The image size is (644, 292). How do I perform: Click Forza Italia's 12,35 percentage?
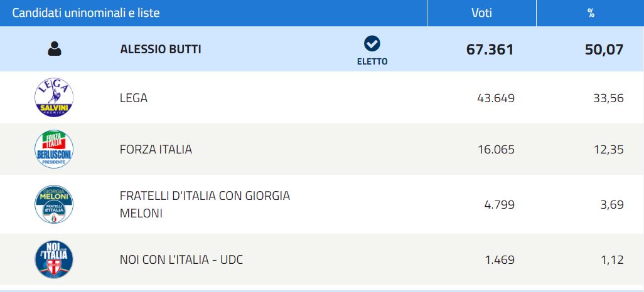(608, 149)
